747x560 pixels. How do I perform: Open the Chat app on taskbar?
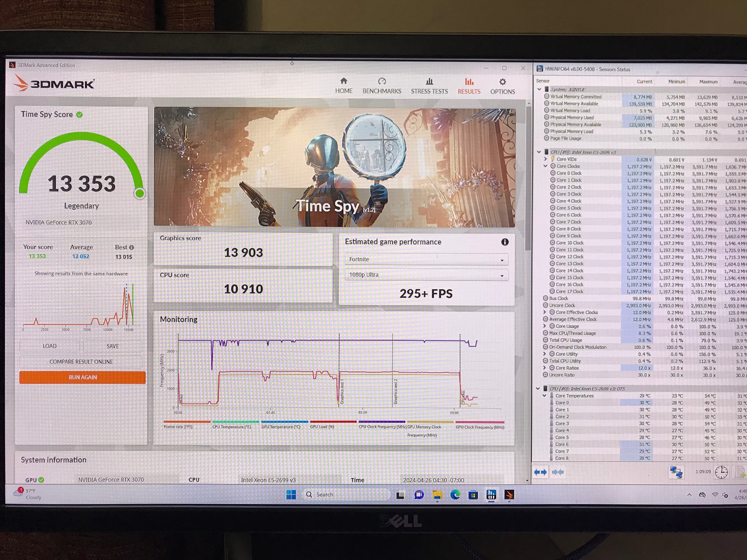[x=419, y=495]
